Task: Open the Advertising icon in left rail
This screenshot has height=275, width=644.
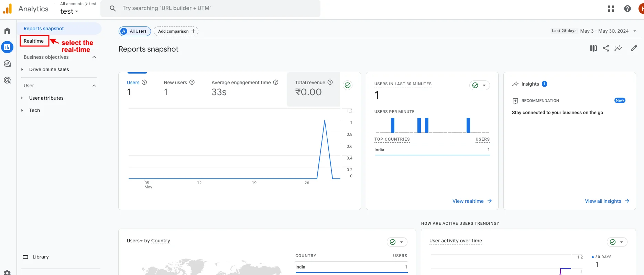Action: [x=7, y=80]
